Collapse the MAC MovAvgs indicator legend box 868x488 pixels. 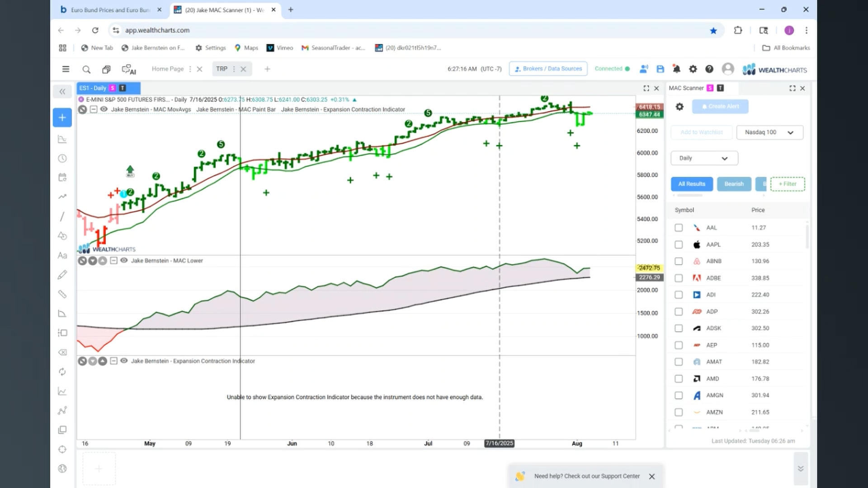pos(93,109)
